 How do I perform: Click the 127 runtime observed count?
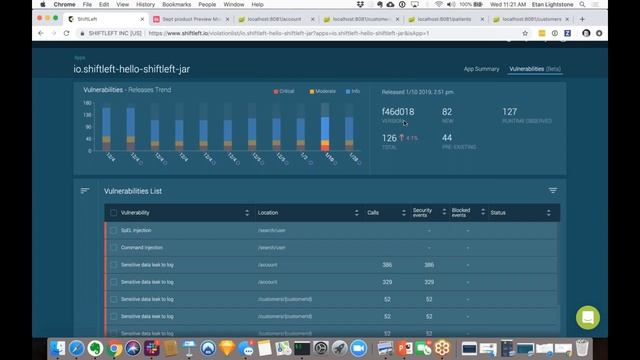coord(510,112)
